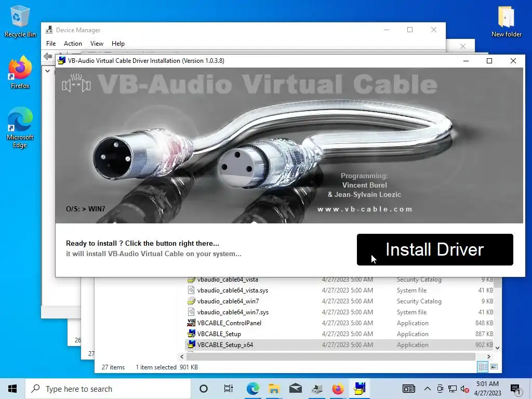Switch Explorer to Details view
This screenshot has height=399, width=532.
483,366
